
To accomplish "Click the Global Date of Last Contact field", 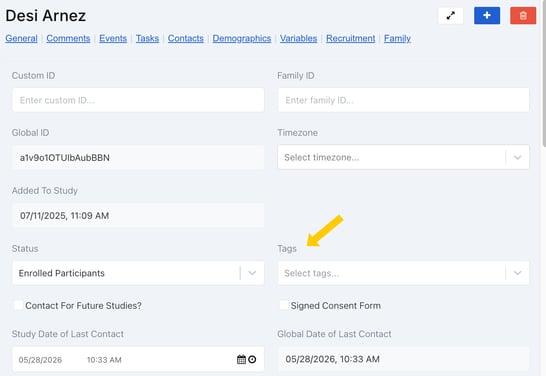I will (403, 359).
